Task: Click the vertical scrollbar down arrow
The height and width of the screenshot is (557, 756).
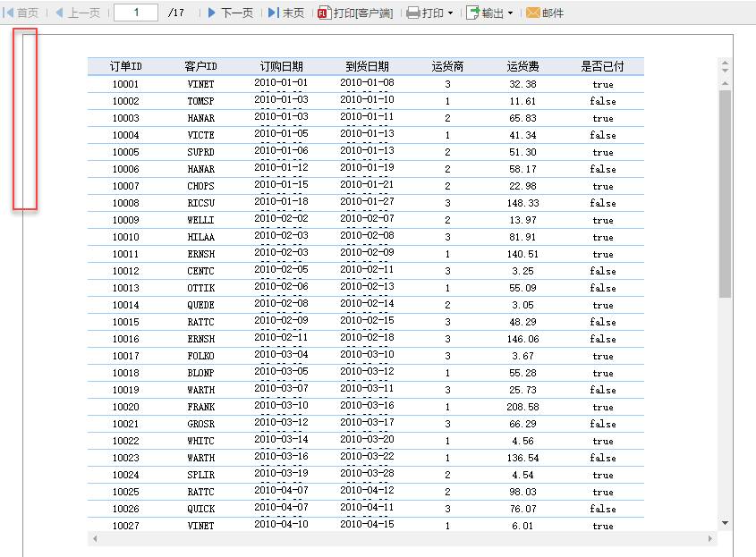Action: pos(725,523)
